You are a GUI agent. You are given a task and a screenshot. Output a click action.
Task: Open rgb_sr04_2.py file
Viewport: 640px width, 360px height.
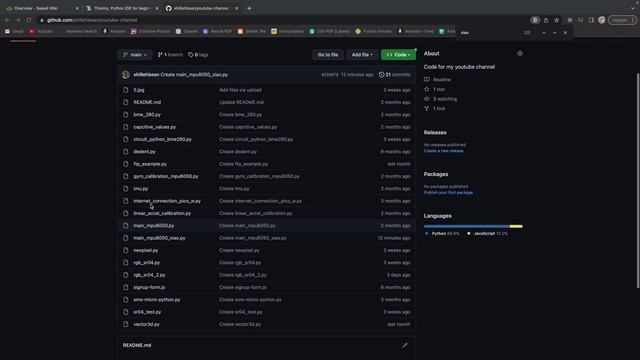pos(149,275)
